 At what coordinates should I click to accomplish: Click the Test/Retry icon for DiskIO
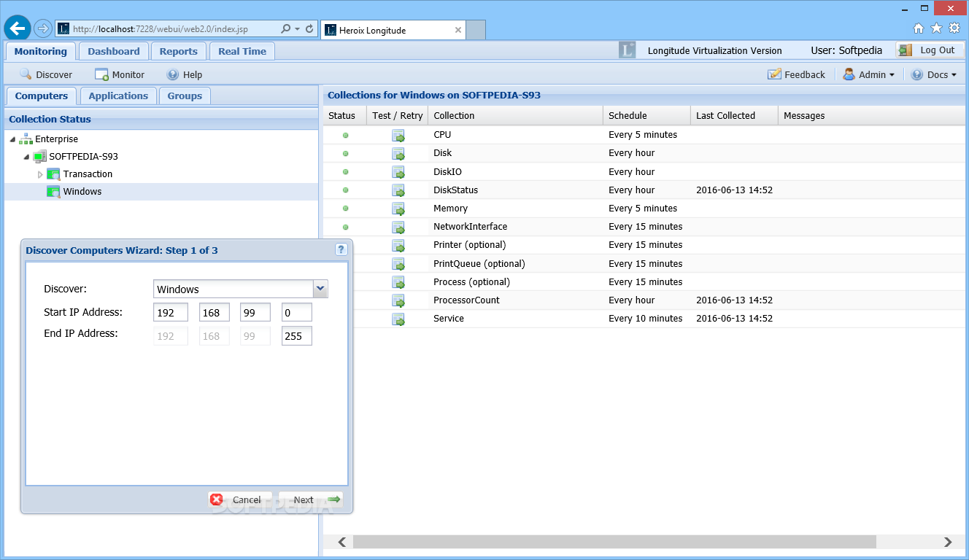[398, 172]
